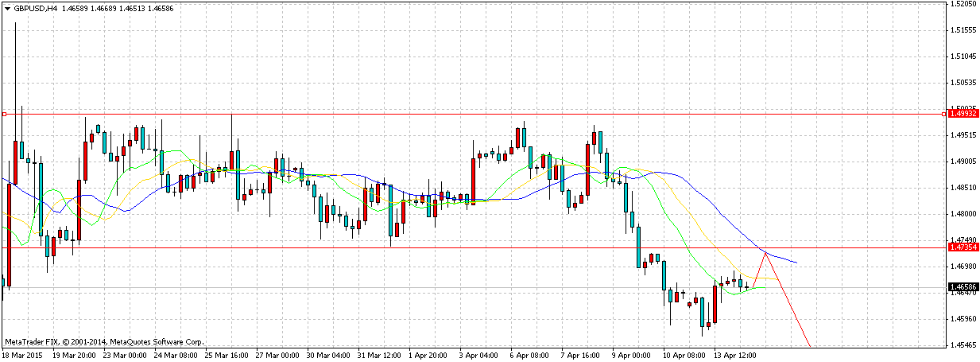The image size is (980, 362).
Task: Click the triangle arrow beside GBPUSD,H4
Action: pos(6,6)
